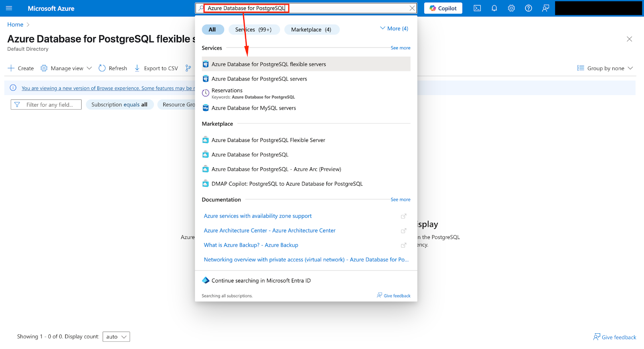Edit the Resource Group filter pill
Screen dimensions: 644x349
[177, 104]
